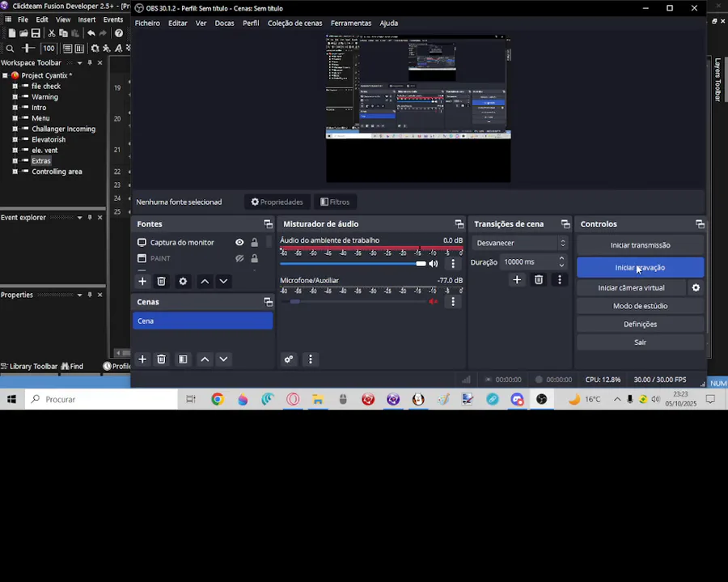This screenshot has width=728, height=582.
Task: Click Save icon in Clickteam Fusion toolbar
Action: (36, 33)
